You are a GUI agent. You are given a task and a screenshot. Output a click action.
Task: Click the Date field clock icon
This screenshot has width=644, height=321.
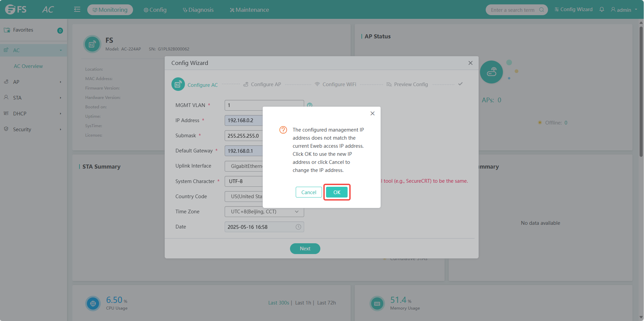point(298,227)
